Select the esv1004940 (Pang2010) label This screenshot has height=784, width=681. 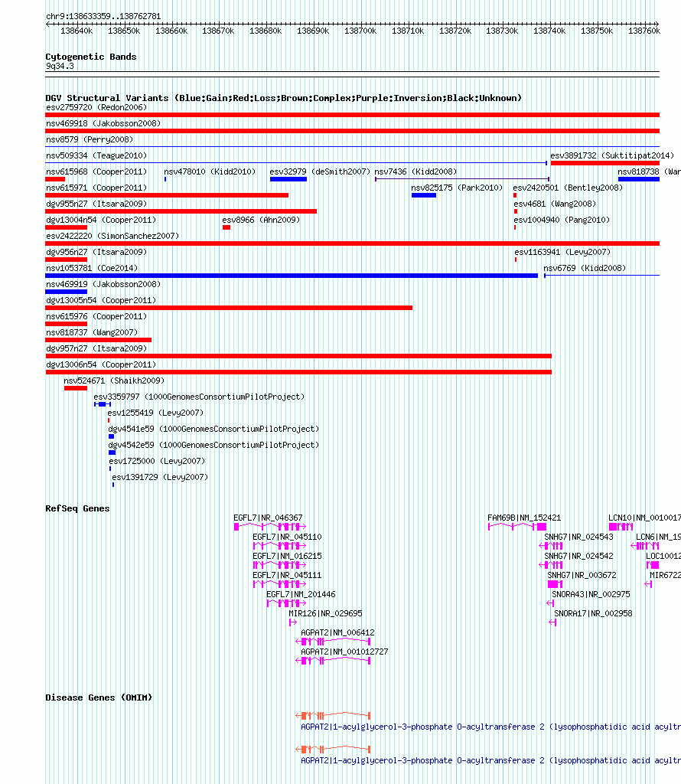tap(562, 220)
